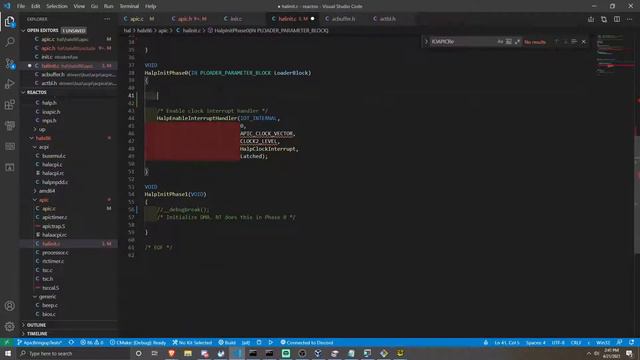Image resolution: width=640 pixels, height=360 pixels.
Task: Open the Terminal menu
Action: click(129, 6)
